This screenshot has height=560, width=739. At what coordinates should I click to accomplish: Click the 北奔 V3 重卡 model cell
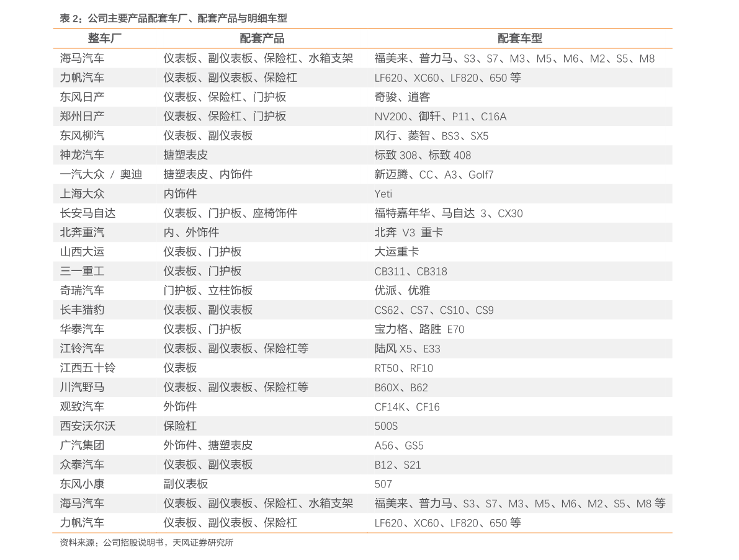tap(409, 232)
